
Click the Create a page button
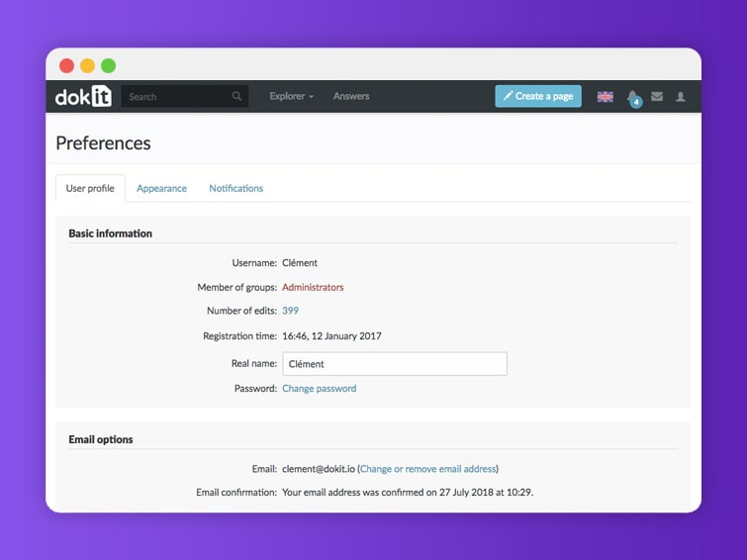[x=538, y=96]
